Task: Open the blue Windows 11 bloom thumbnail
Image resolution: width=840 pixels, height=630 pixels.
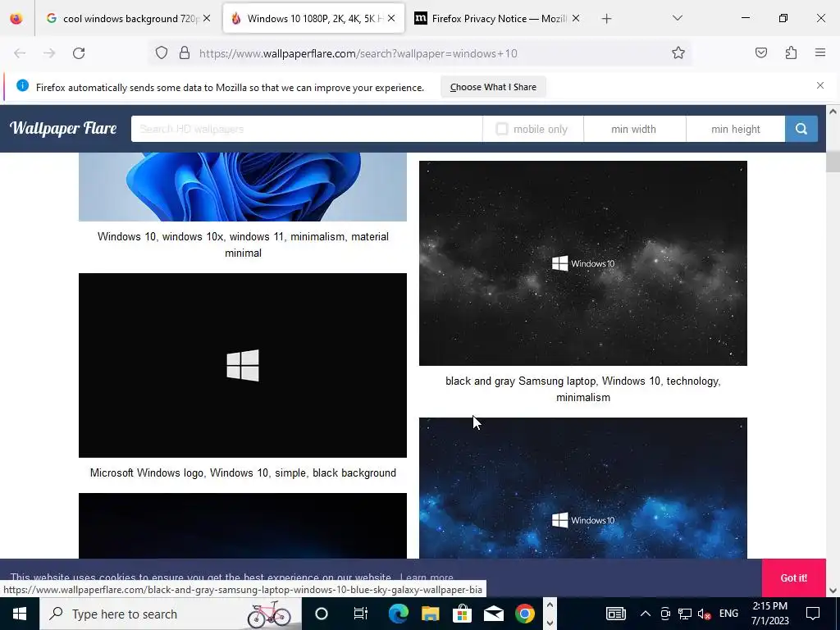Action: (x=243, y=187)
